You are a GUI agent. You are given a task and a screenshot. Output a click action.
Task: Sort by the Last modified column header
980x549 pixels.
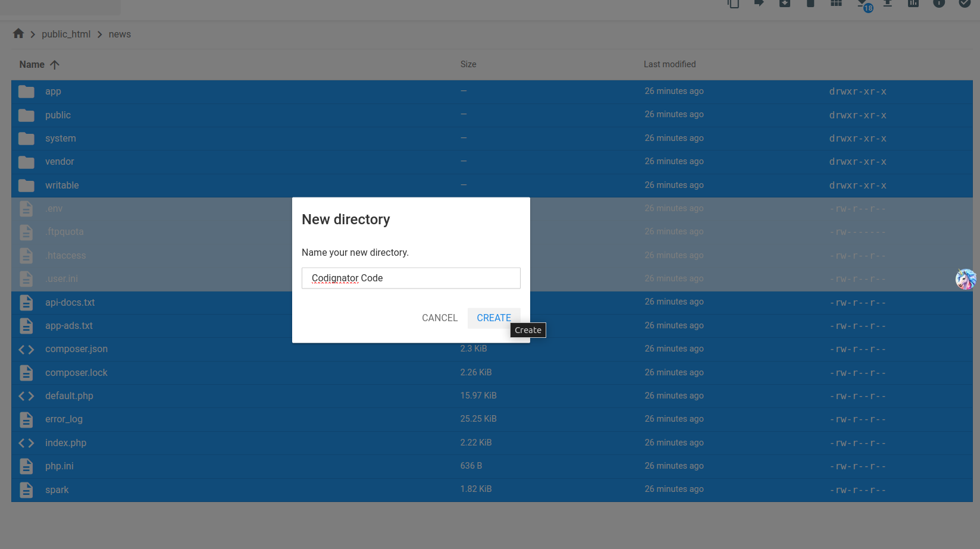(x=669, y=64)
